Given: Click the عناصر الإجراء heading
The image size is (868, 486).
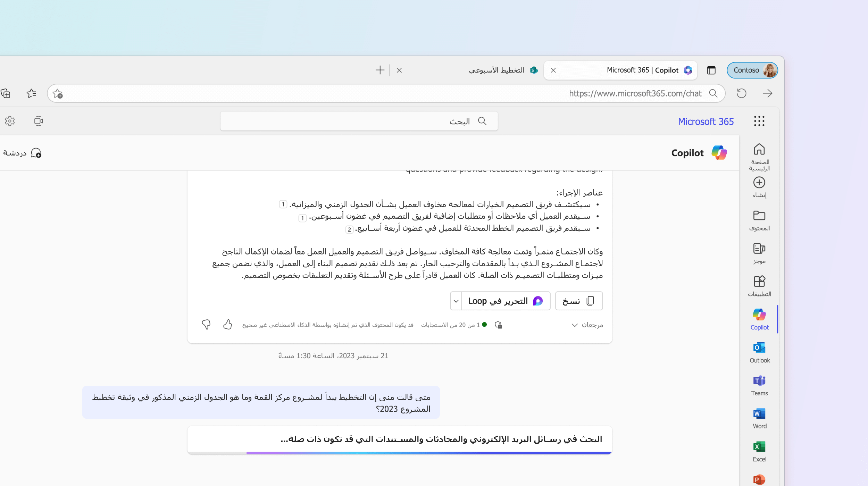Looking at the screenshot, I should pyautogui.click(x=579, y=193).
